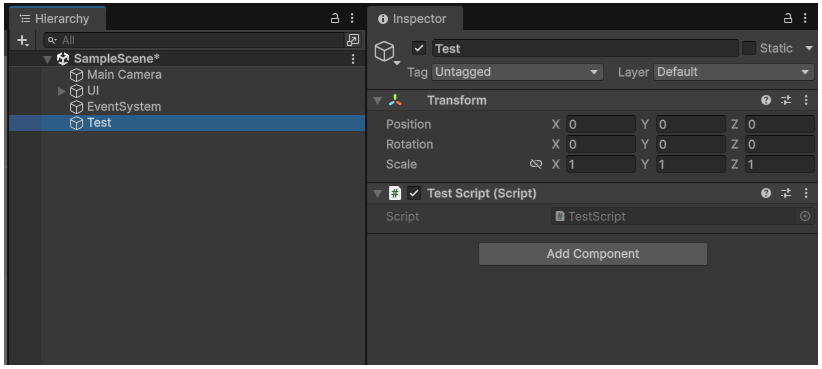Open Transform presets slider icon
822x369 pixels.
[786, 101]
